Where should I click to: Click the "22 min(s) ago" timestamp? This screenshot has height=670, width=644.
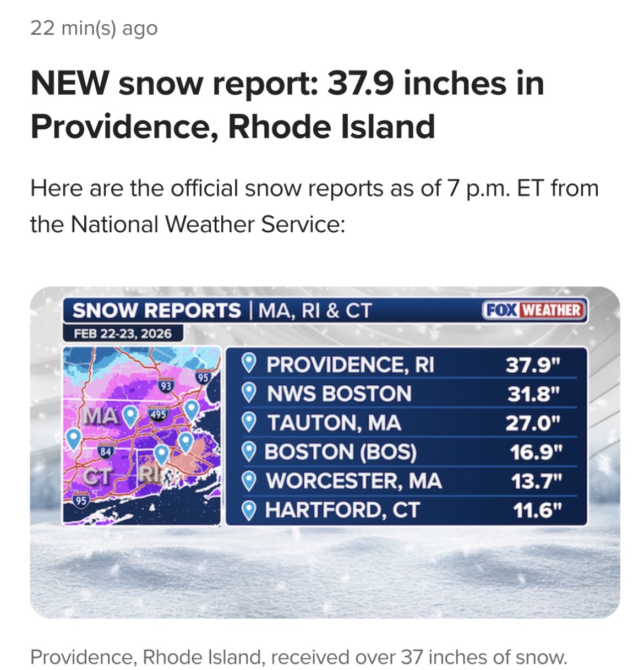[94, 28]
